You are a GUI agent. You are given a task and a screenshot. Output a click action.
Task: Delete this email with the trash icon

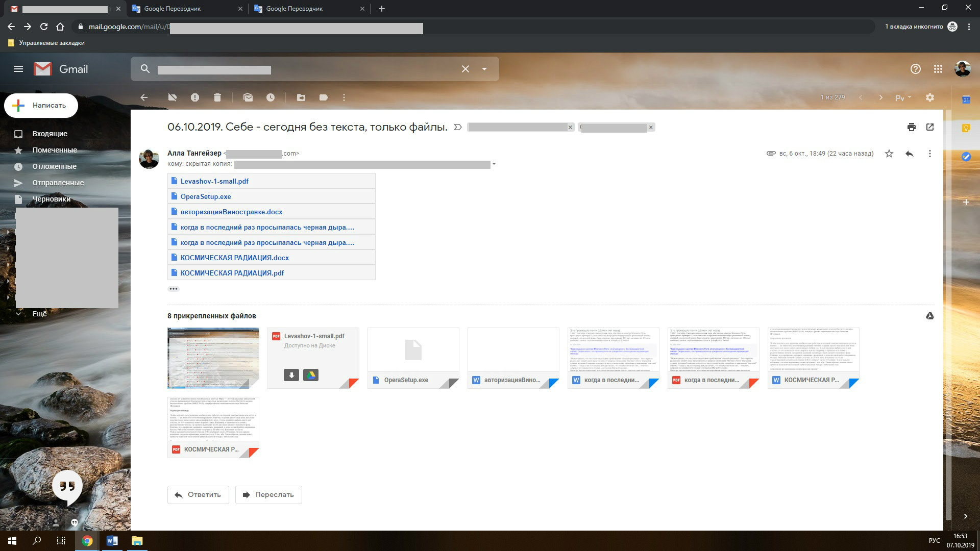(x=217, y=97)
